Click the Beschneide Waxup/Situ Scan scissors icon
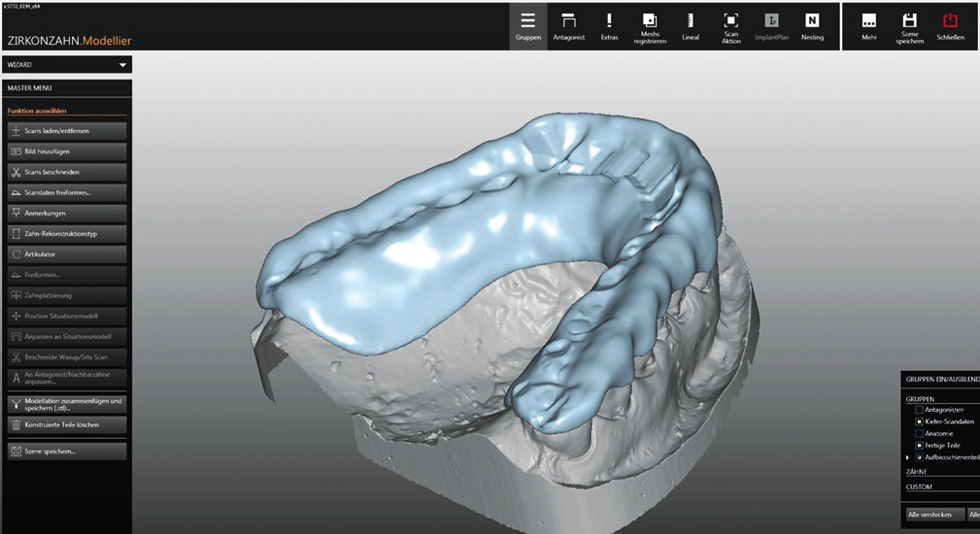The image size is (980, 534). pos(17,357)
